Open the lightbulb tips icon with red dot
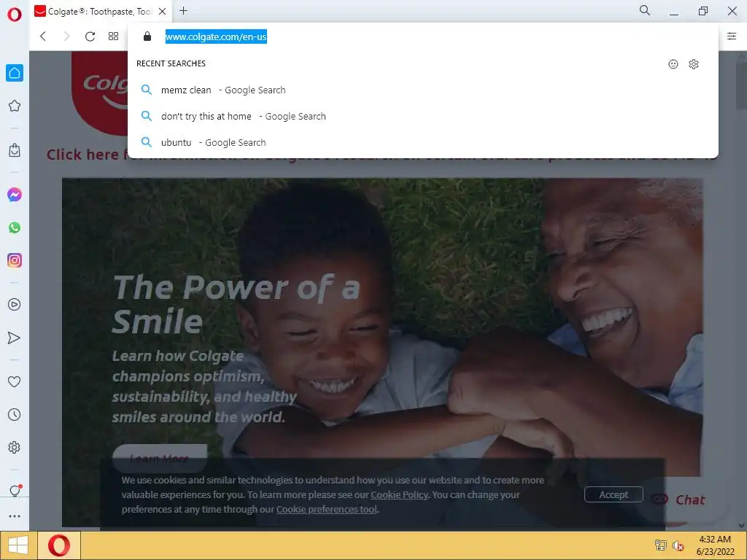This screenshot has width=747, height=560. pyautogui.click(x=15, y=491)
